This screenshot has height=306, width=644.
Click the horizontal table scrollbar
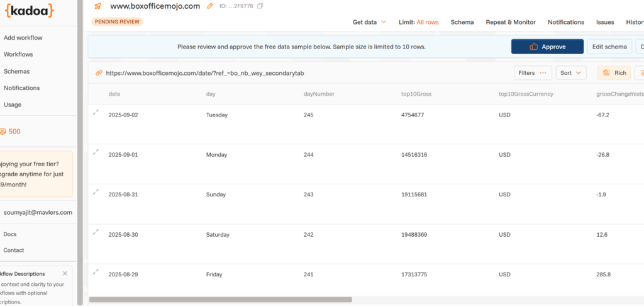pos(221,300)
